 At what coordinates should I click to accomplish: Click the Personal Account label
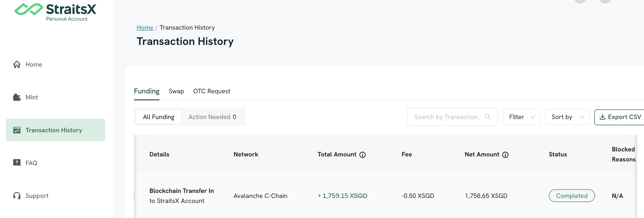pos(67,19)
